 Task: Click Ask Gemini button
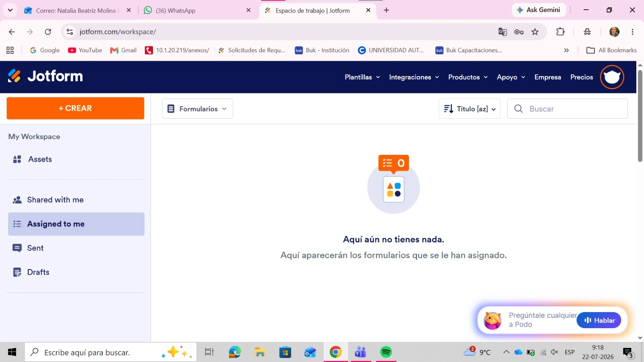(539, 10)
